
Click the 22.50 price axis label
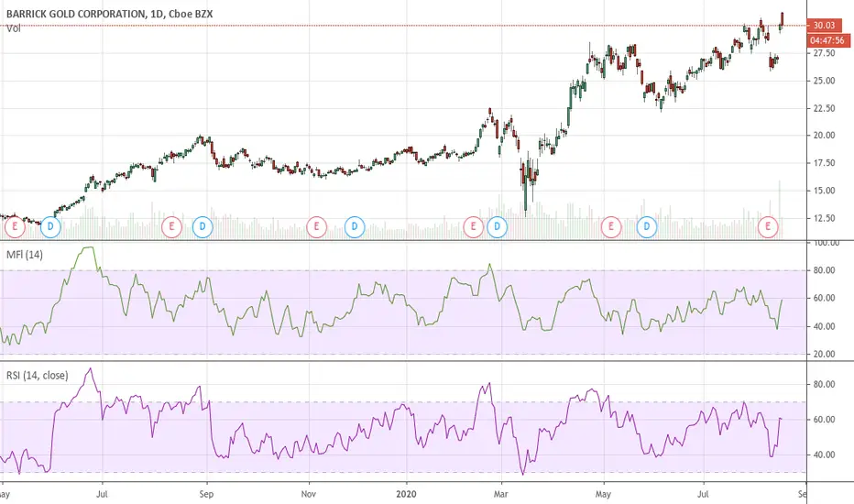824,108
